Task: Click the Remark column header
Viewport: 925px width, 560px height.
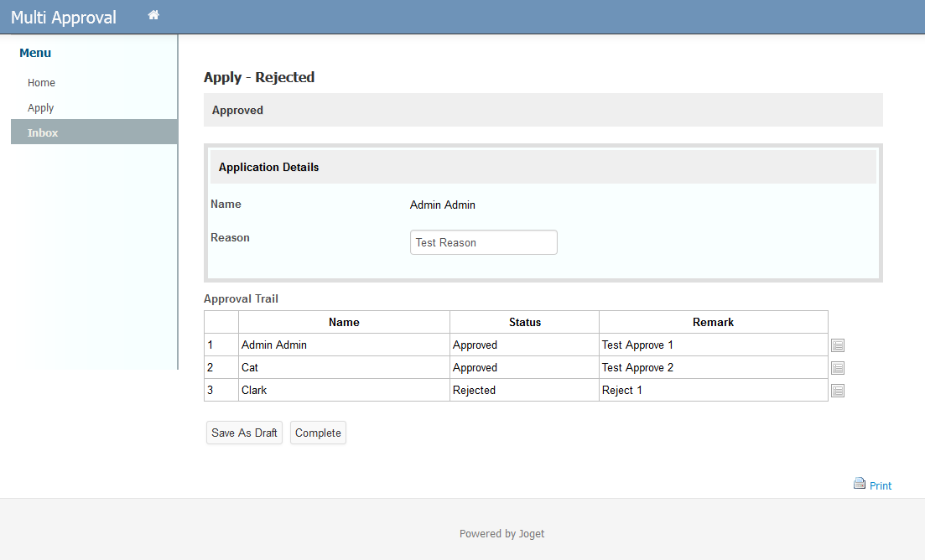Action: 713,322
